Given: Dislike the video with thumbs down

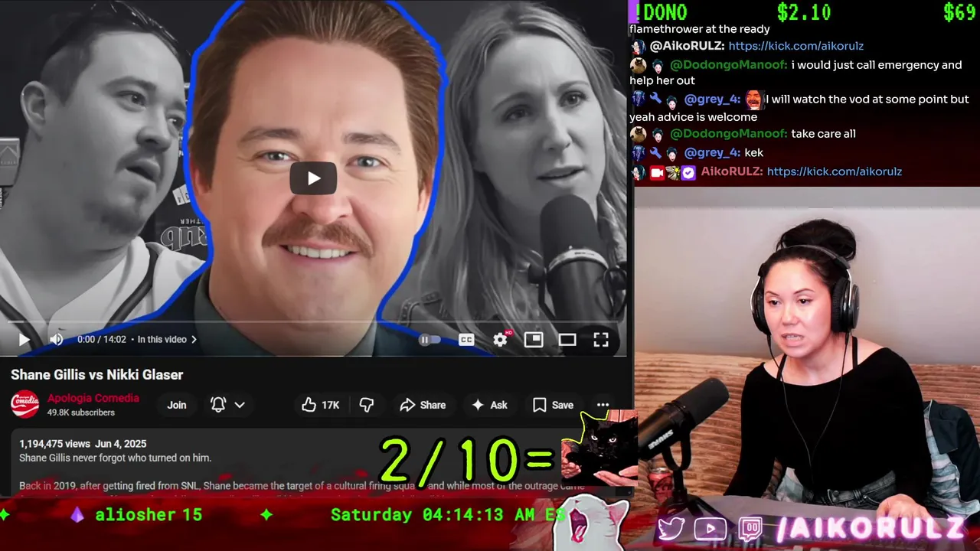Looking at the screenshot, I should tap(367, 405).
